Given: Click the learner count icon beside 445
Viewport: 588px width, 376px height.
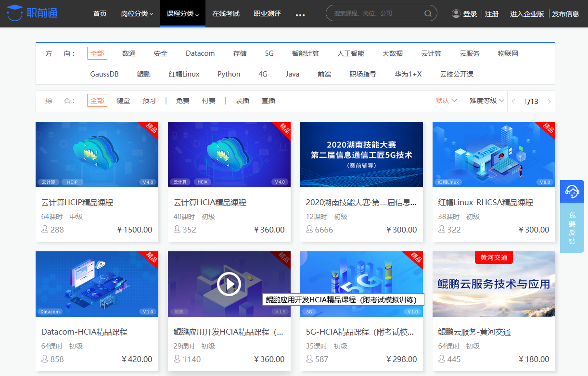Looking at the screenshot, I should tap(442, 359).
